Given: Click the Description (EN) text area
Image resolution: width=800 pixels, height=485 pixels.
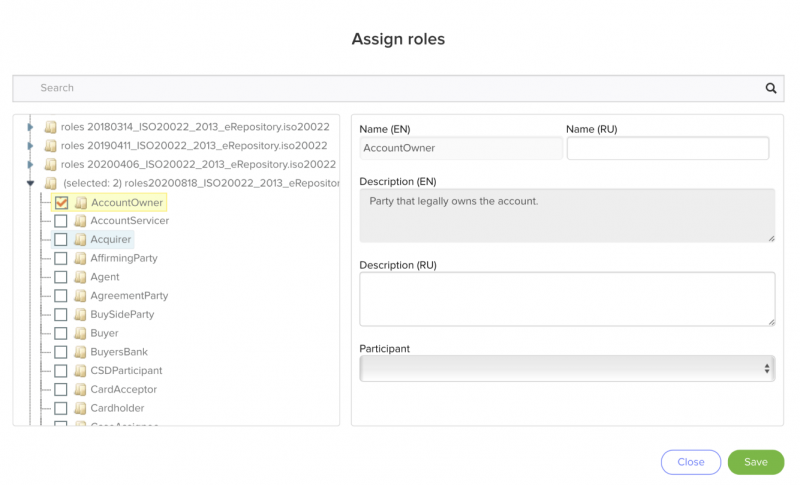Looking at the screenshot, I should pyautogui.click(x=567, y=215).
